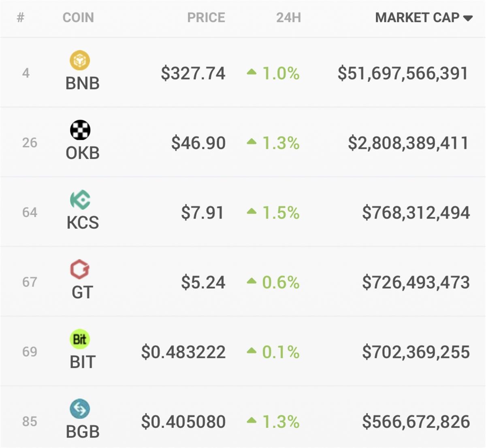Click the Market Cap sort arrow
Image resolution: width=486 pixels, height=448 pixels.
coord(468,18)
